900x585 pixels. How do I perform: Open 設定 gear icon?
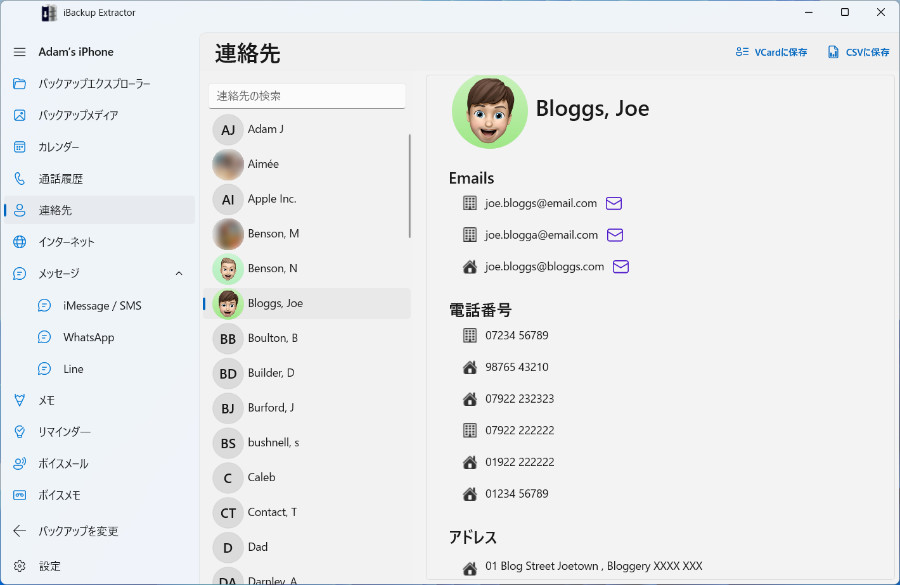[20, 566]
